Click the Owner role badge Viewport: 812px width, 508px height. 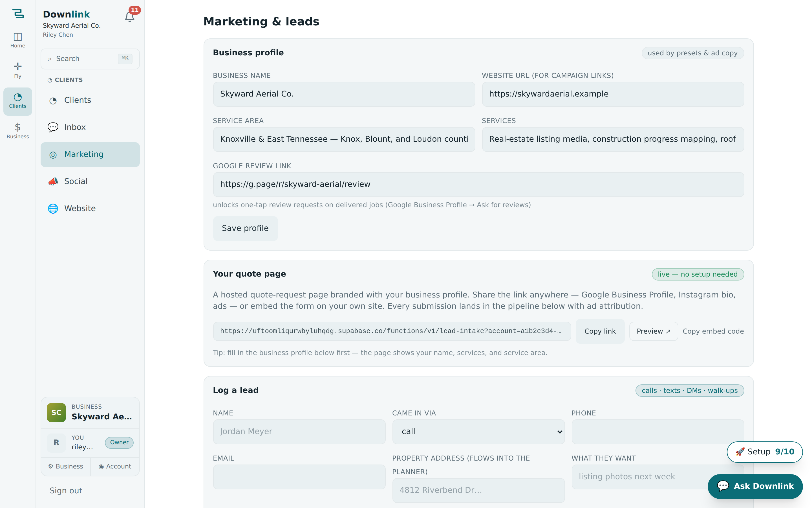click(x=119, y=443)
